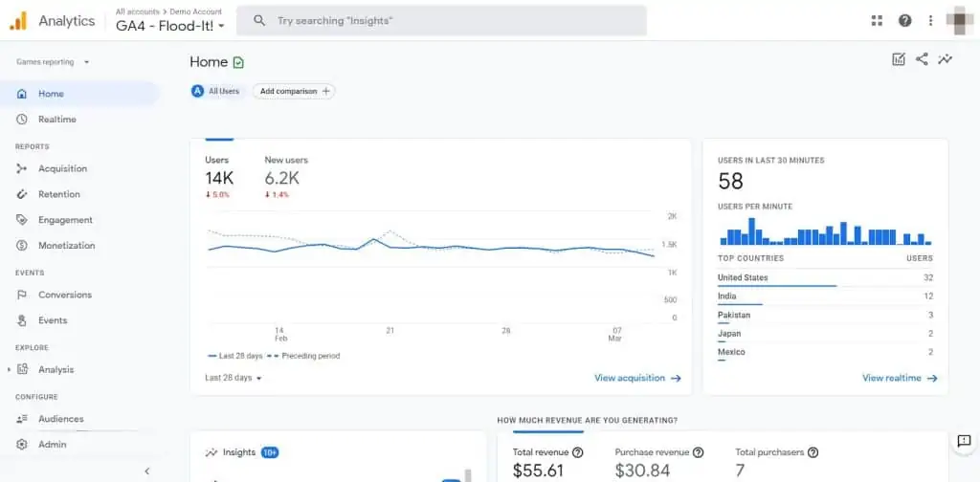Click the Insights card sparkline icon
This screenshot has width=980, height=482.
(212, 452)
